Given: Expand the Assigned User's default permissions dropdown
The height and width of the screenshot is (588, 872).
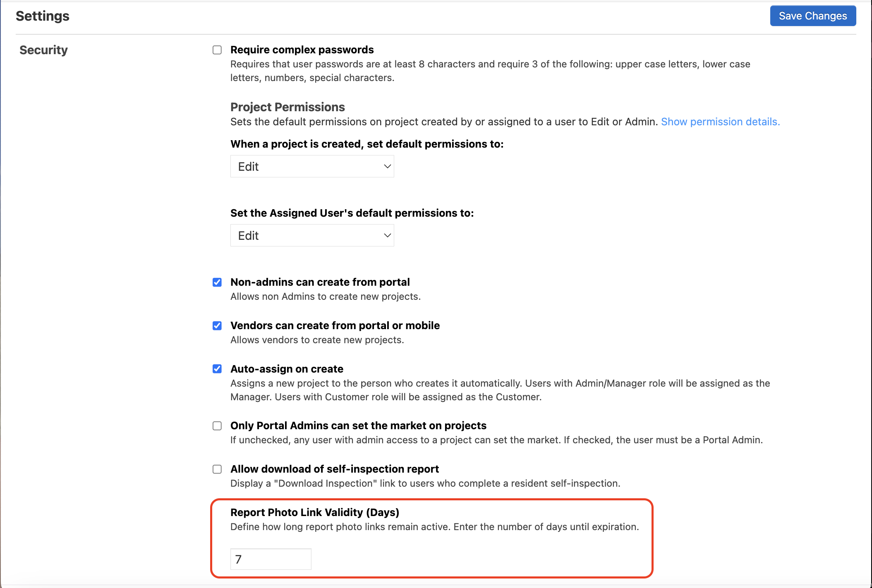Looking at the screenshot, I should click(x=312, y=235).
